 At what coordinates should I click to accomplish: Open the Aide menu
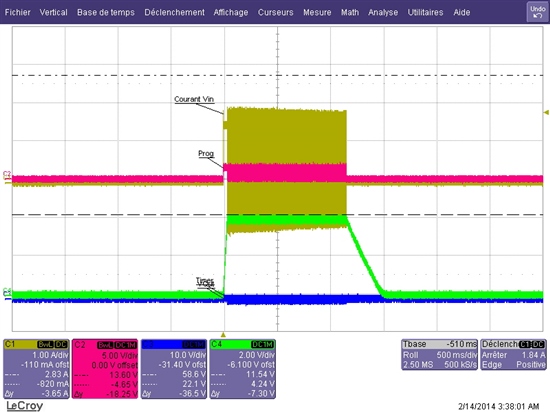click(x=461, y=12)
